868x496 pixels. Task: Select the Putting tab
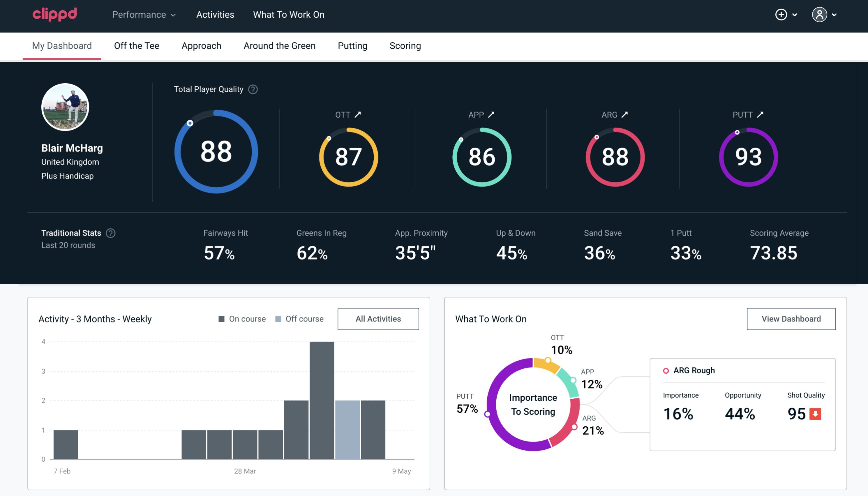point(352,45)
